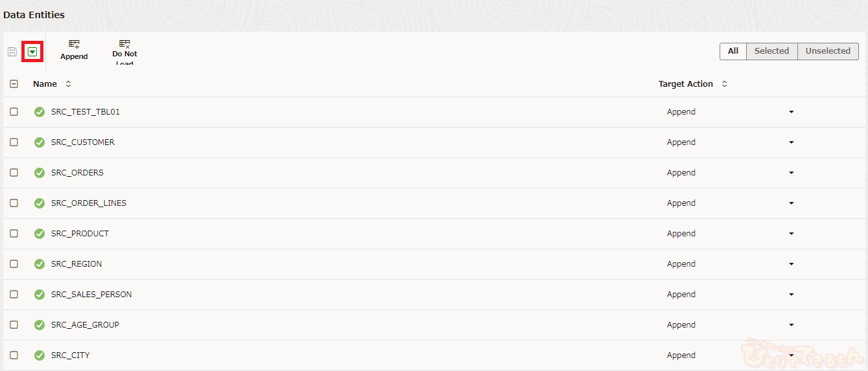Tick the SRC_CITY row checkbox
Screen dimensions: 868x371
pyautogui.click(x=14, y=355)
